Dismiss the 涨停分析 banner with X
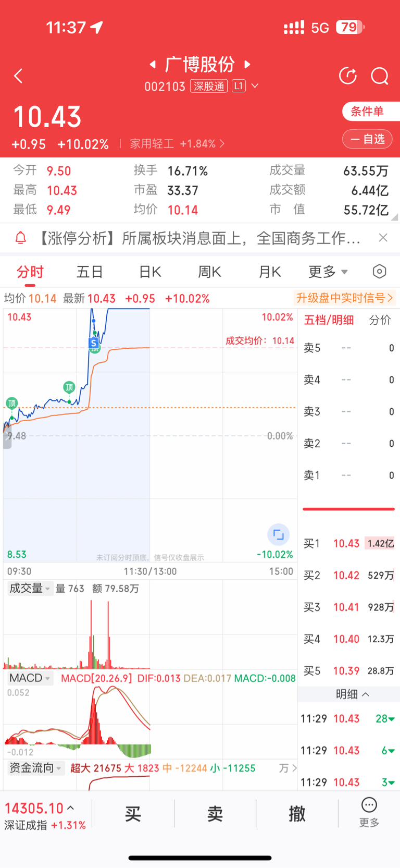The width and height of the screenshot is (400, 868). pyautogui.click(x=383, y=238)
